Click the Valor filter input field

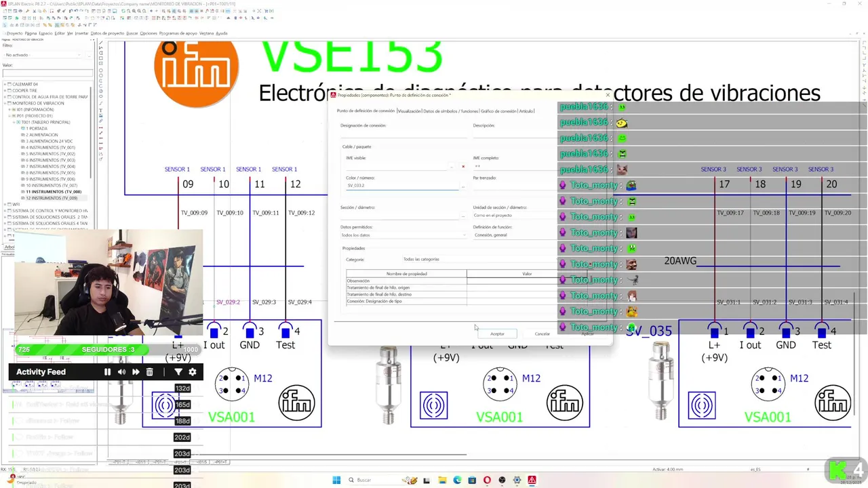47,73
